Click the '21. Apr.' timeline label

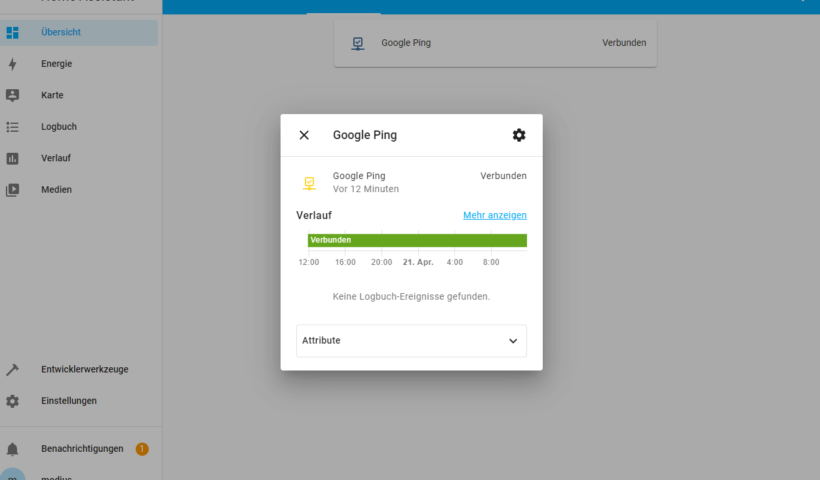pos(418,262)
